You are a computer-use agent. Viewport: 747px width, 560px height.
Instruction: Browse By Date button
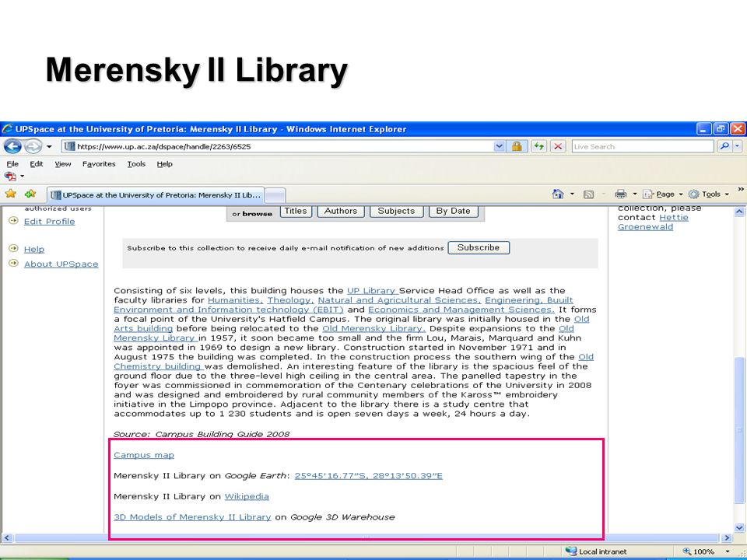[x=454, y=211]
